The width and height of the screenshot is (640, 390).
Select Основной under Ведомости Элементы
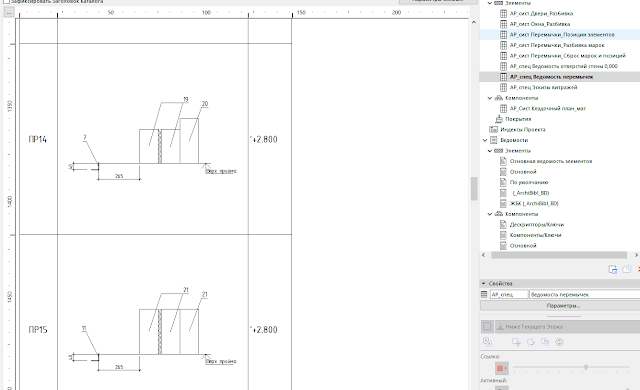tap(523, 172)
